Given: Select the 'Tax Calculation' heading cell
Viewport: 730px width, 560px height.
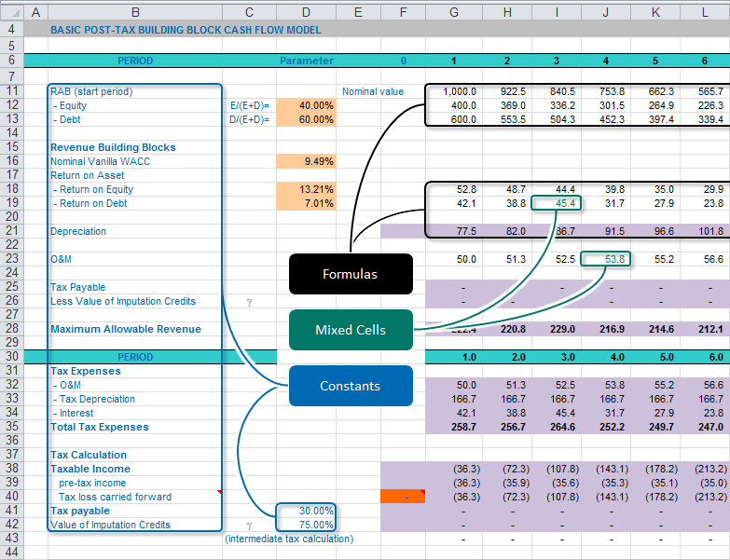Looking at the screenshot, I should tap(135, 455).
